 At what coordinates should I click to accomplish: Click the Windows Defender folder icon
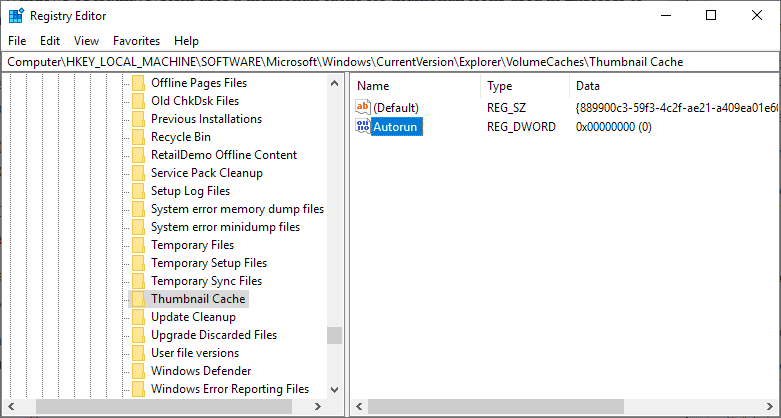point(138,371)
